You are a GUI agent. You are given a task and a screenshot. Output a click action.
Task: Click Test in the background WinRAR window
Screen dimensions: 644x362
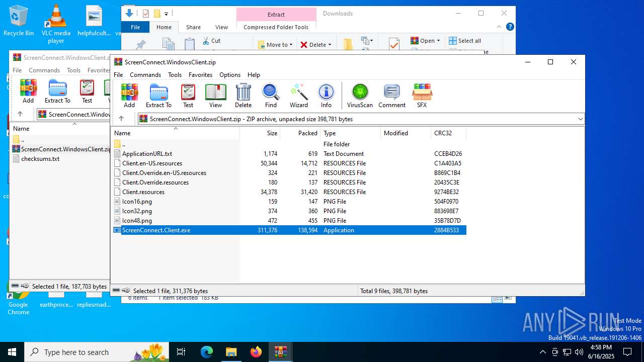(x=87, y=92)
